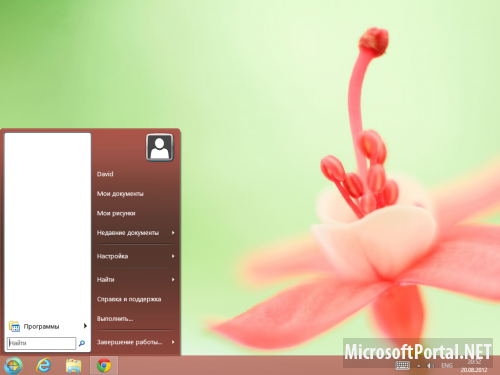
Task: Open the volume speaker icon
Action: pyautogui.click(x=430, y=366)
